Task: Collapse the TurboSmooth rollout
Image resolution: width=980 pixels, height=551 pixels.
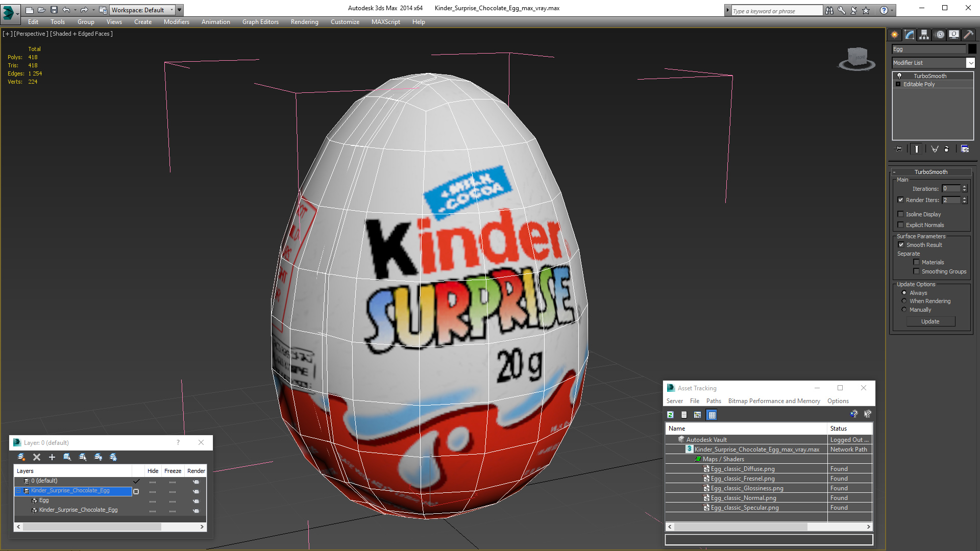Action: coord(931,172)
